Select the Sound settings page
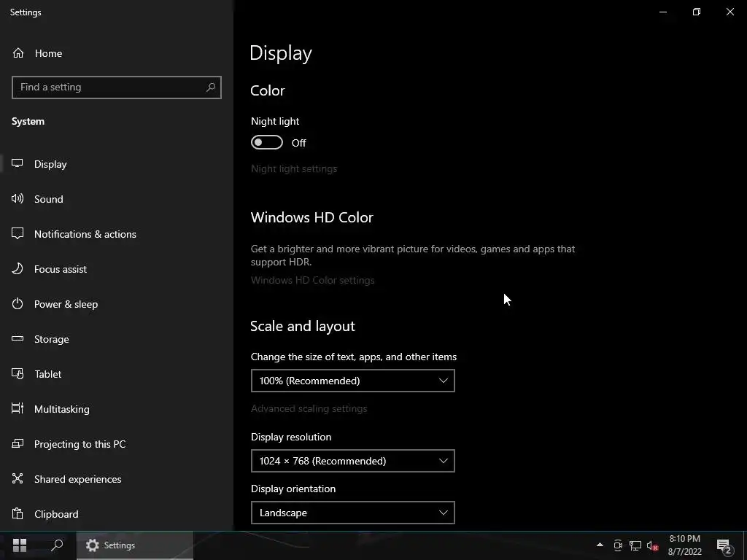Image resolution: width=747 pixels, height=560 pixels. pyautogui.click(x=49, y=199)
